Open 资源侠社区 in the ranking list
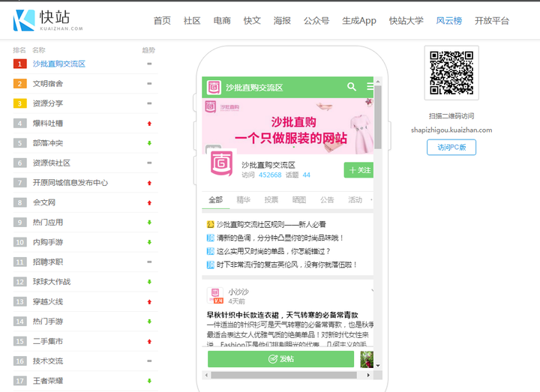540x392 pixels. point(52,163)
